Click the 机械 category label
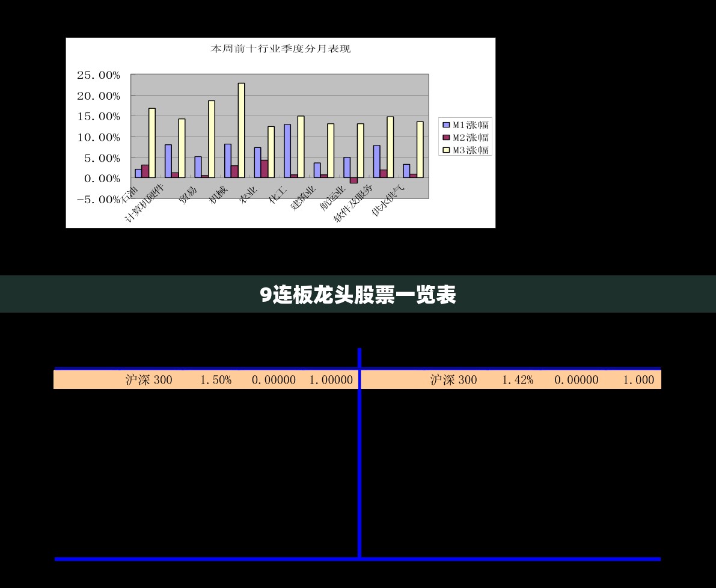Viewport: 716px width, 588px height. coord(218,194)
